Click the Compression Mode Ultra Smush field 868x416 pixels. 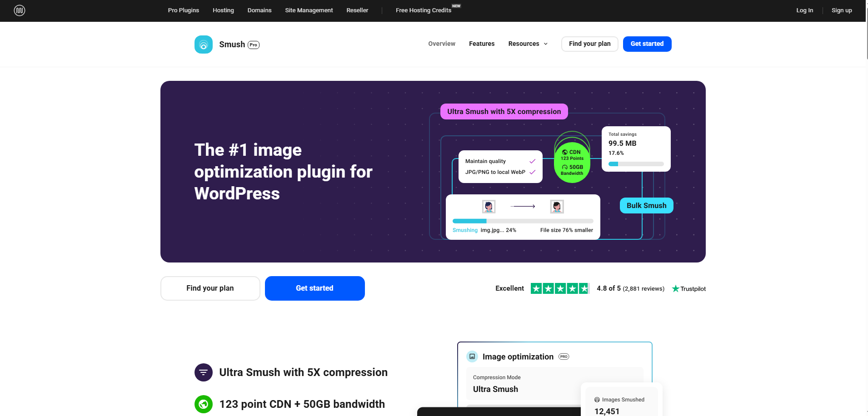click(554, 384)
